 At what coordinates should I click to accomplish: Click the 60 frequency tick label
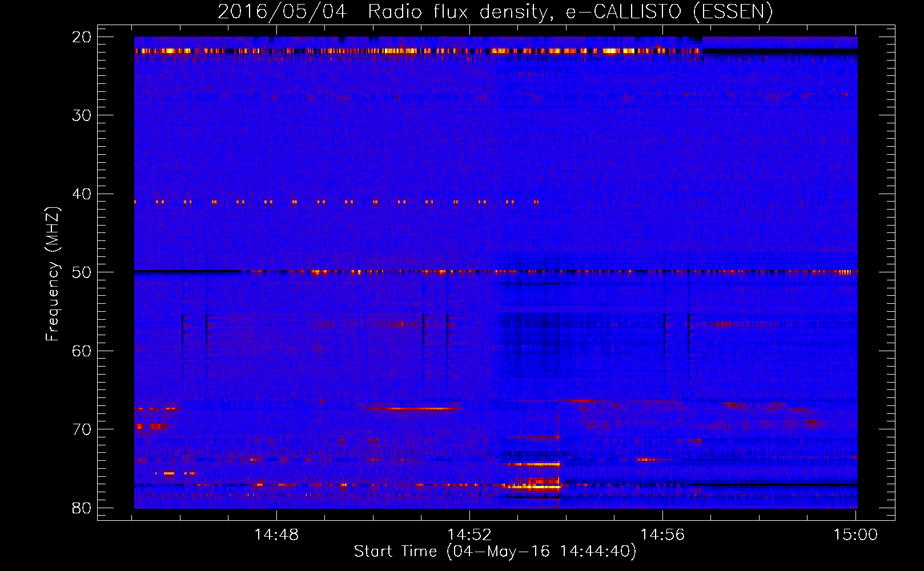click(x=82, y=351)
